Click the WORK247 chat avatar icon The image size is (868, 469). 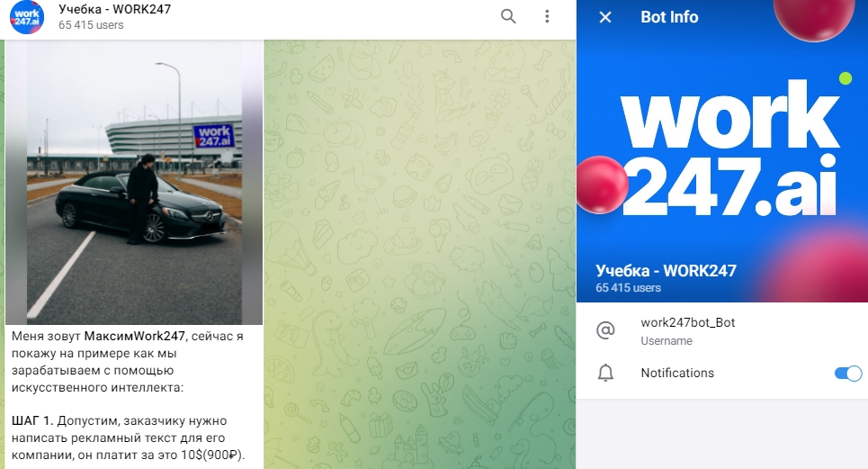click(x=27, y=18)
